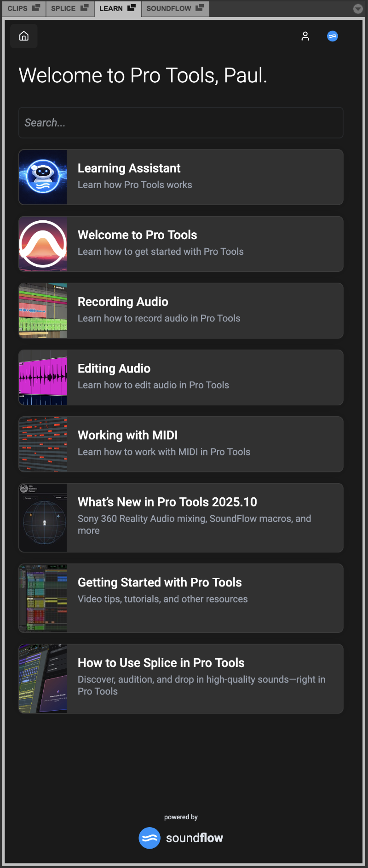Click 'Video tips, tutorials, and other resources'

(162, 599)
